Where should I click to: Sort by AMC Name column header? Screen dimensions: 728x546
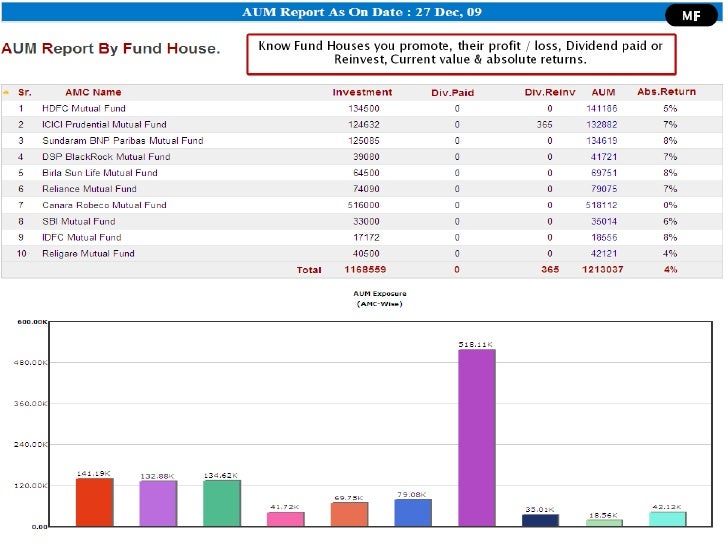pos(93,92)
